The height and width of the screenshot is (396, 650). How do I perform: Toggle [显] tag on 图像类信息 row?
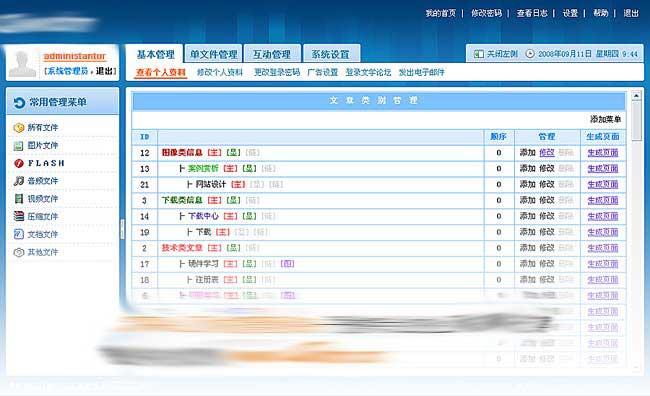[x=233, y=153]
